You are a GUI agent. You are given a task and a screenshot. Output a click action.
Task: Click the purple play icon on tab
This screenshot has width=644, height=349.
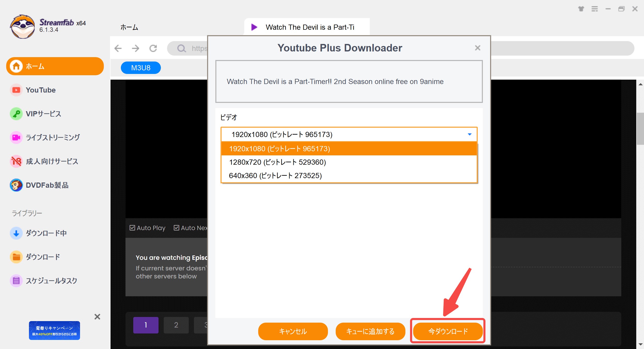254,27
